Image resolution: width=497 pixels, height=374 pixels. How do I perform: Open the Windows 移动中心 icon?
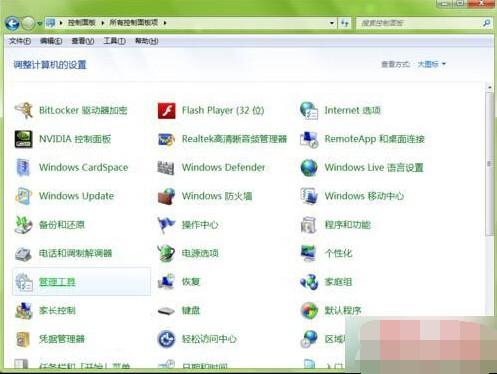point(309,196)
